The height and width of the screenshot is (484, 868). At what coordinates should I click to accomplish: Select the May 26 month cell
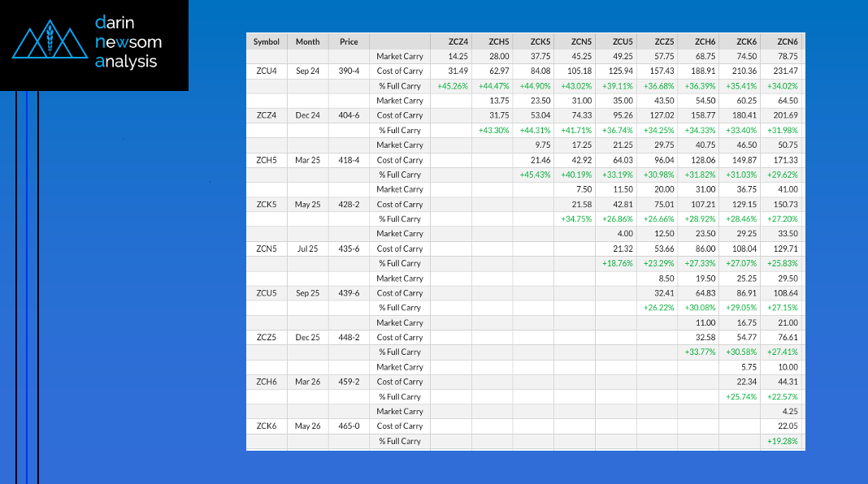coord(308,426)
